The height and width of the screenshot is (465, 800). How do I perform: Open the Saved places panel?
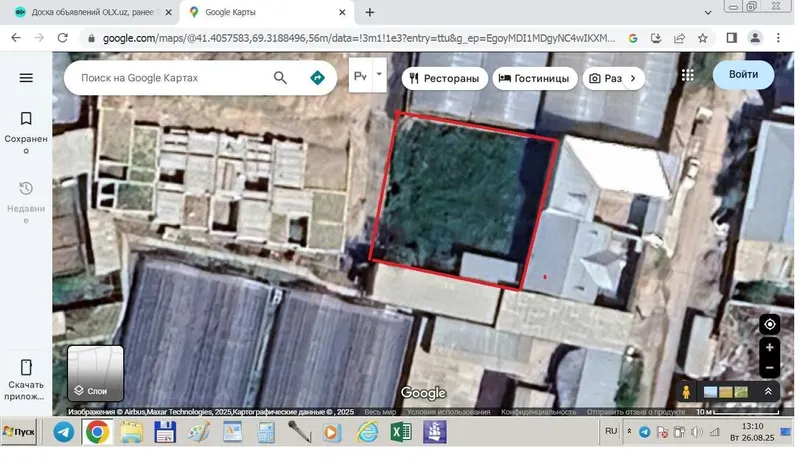tap(26, 132)
